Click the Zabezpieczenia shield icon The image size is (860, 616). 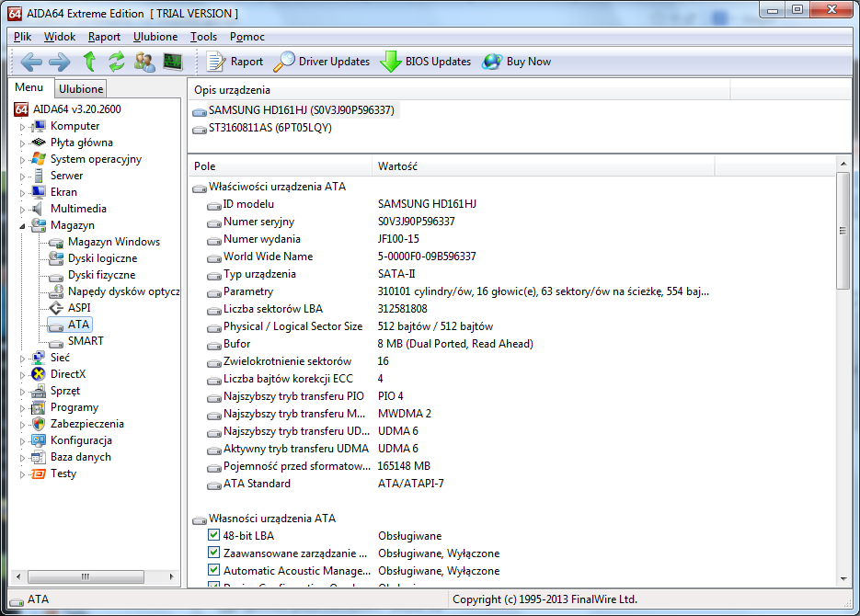point(39,424)
